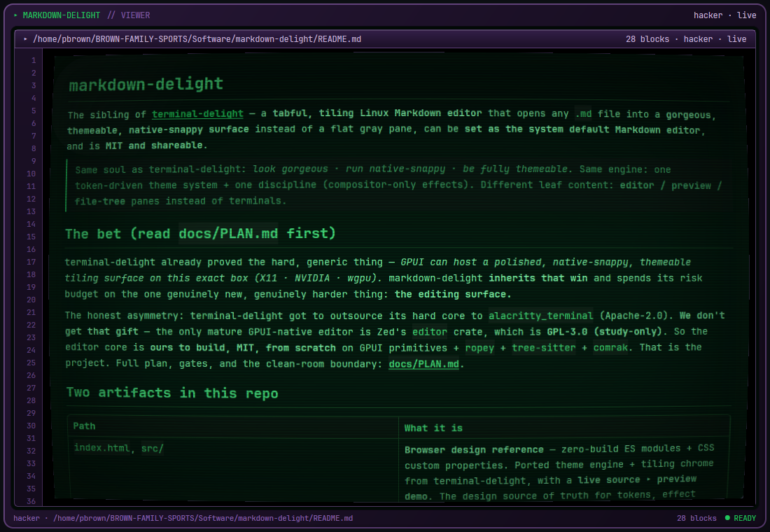Click the 'comrak' inline code
The image size is (770, 532).
point(610,348)
